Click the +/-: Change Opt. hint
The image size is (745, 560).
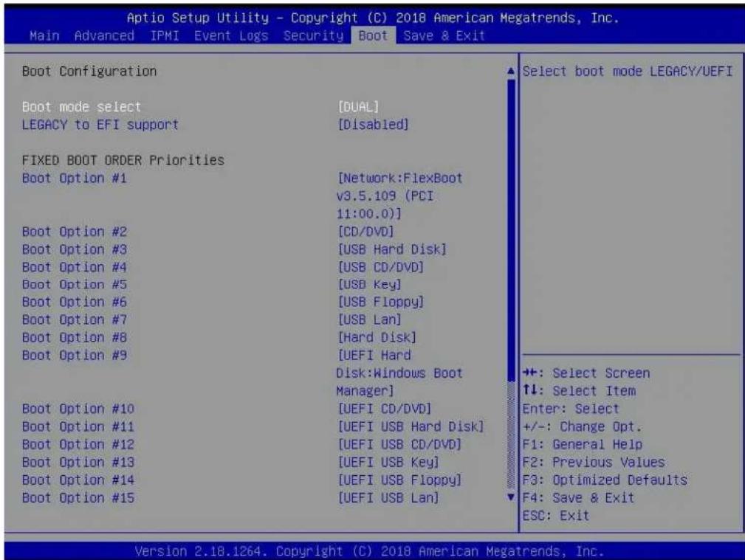[582, 426]
